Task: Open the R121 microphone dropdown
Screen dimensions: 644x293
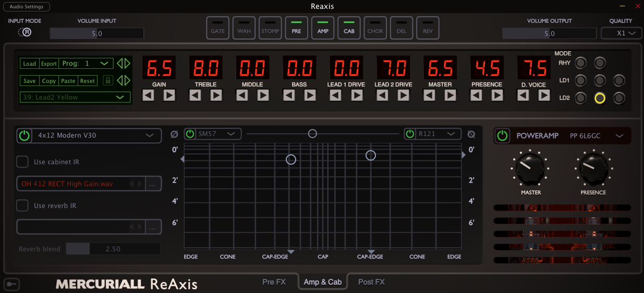Action: 439,134
